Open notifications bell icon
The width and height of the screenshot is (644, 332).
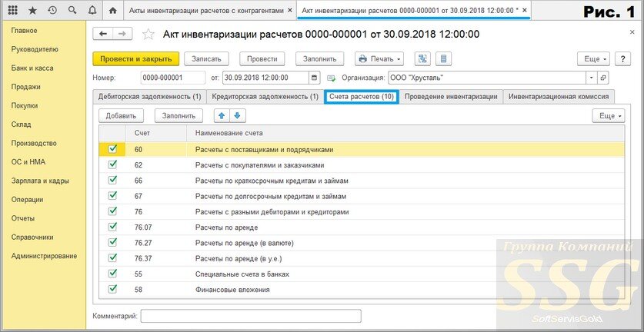(x=93, y=11)
